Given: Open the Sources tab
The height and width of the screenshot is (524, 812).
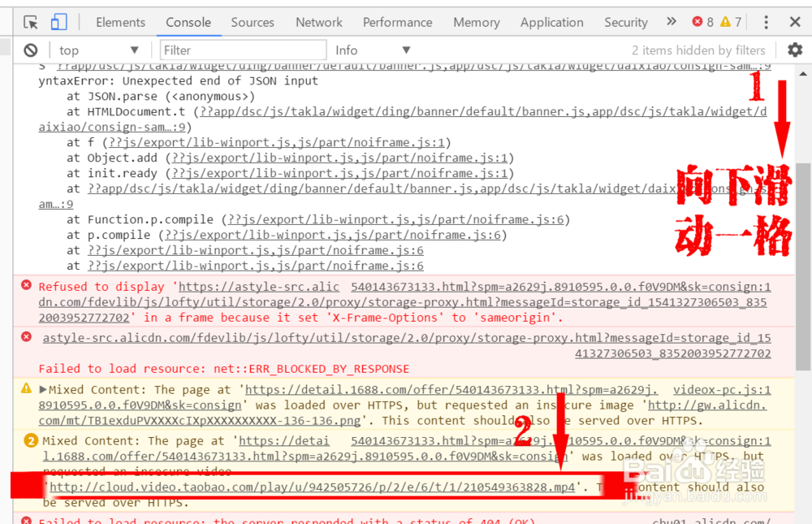Looking at the screenshot, I should coord(253,22).
